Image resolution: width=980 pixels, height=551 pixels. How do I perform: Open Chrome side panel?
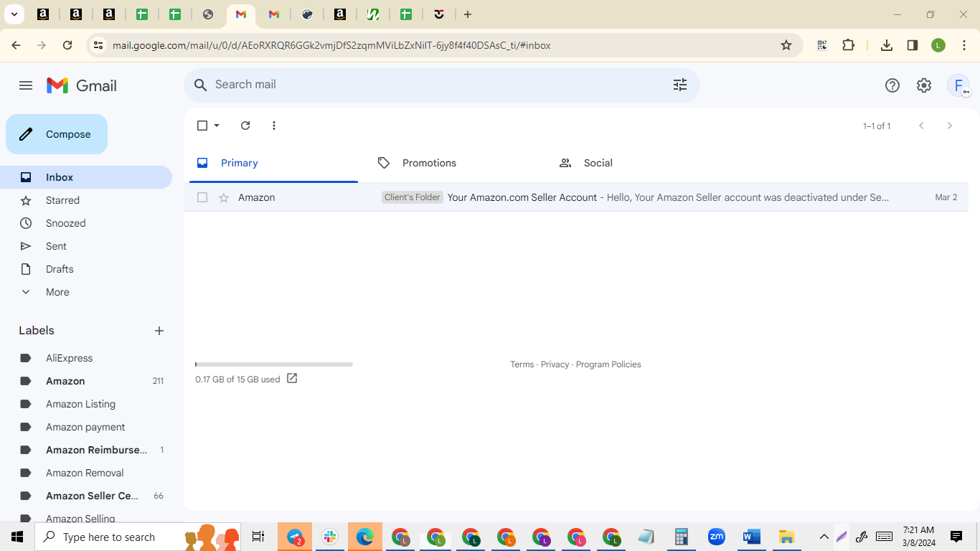(x=913, y=45)
